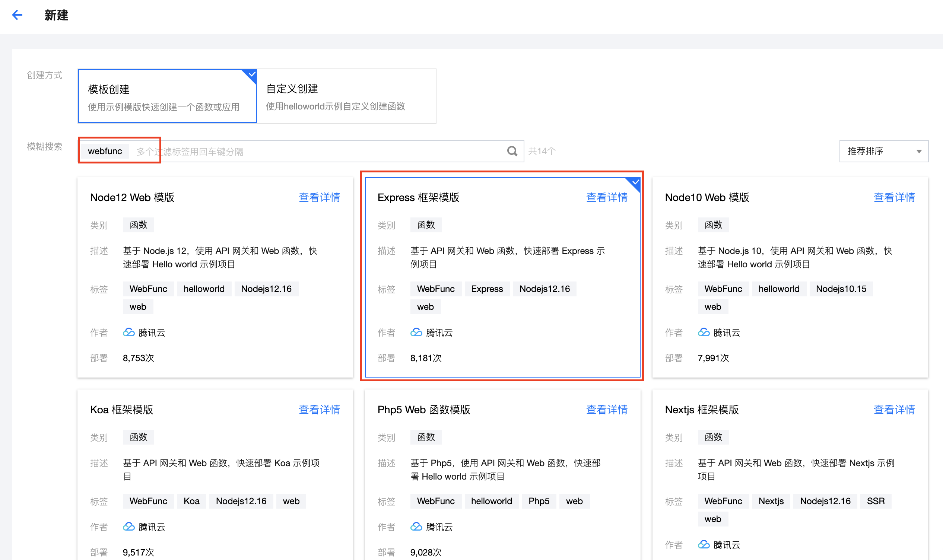Open 查看详情 for Php5 Web 函数模版

(x=607, y=410)
